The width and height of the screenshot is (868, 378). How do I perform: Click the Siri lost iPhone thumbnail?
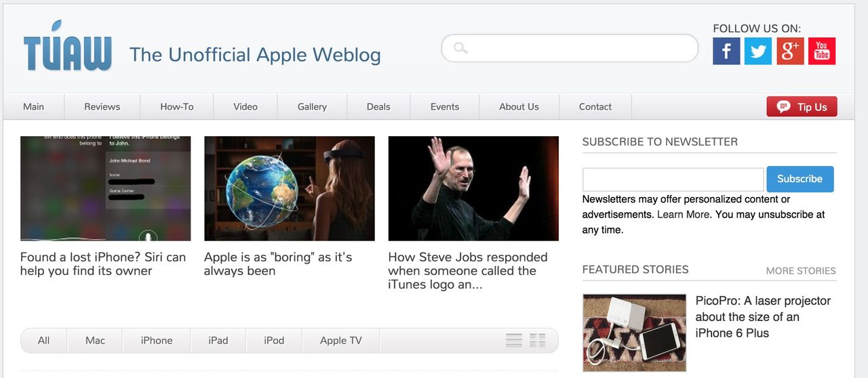(x=106, y=188)
